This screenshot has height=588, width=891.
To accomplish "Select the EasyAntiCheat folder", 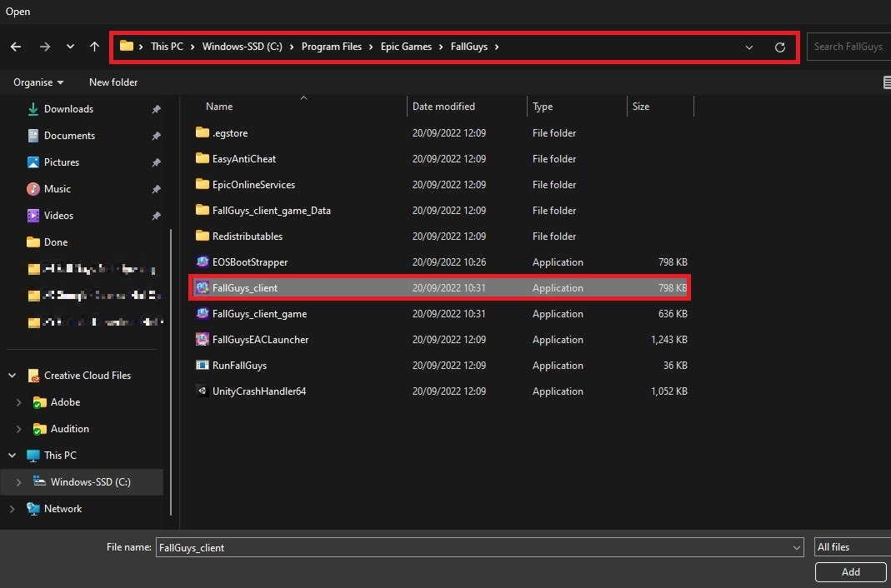I will pyautogui.click(x=440, y=159).
